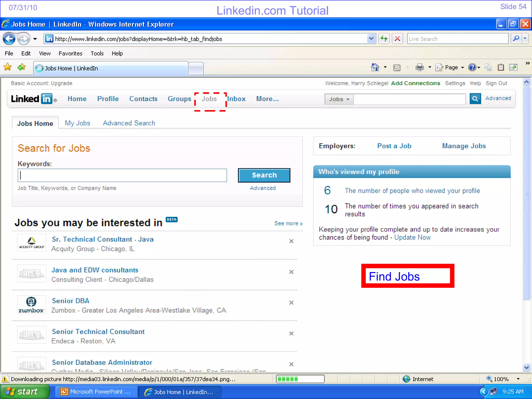The width and height of the screenshot is (532, 399).
Task: Switch to the My Jobs tab
Action: tap(77, 123)
